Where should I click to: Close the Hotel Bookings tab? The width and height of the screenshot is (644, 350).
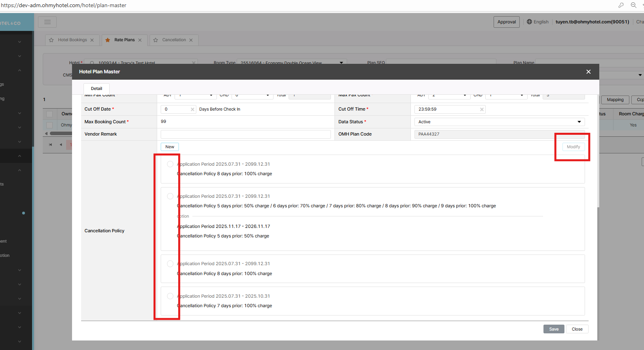tap(92, 40)
